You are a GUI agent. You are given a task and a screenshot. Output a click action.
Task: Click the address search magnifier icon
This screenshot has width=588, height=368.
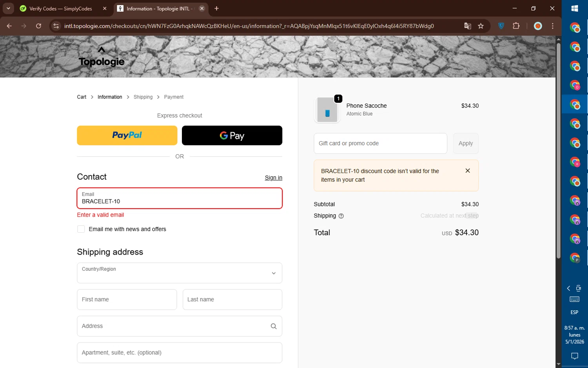pos(274,326)
